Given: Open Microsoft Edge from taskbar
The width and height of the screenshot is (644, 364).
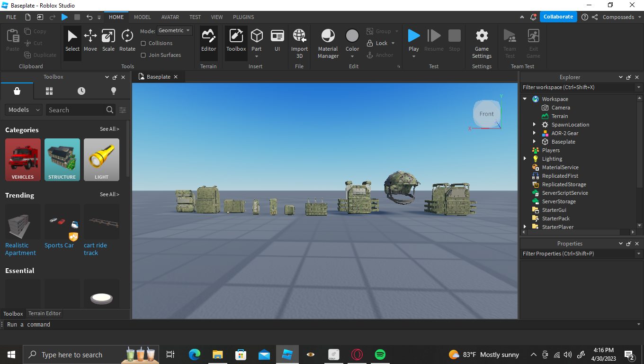Looking at the screenshot, I should coord(194,355).
